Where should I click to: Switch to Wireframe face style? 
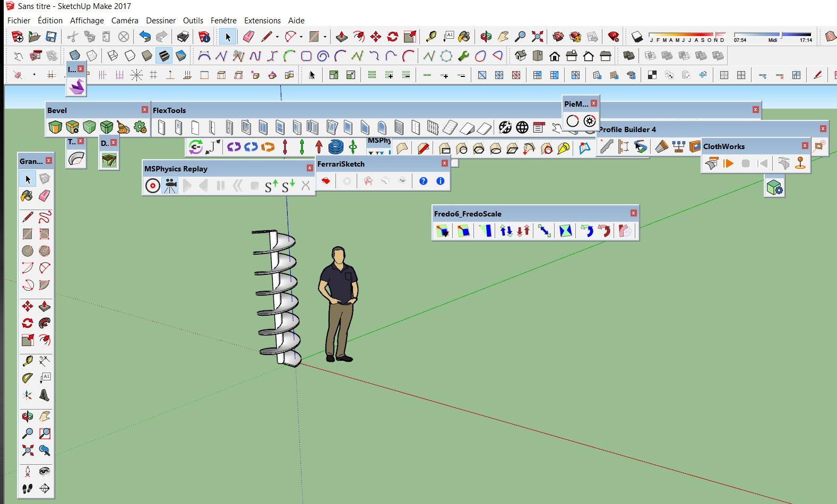pyautogui.click(x=113, y=56)
